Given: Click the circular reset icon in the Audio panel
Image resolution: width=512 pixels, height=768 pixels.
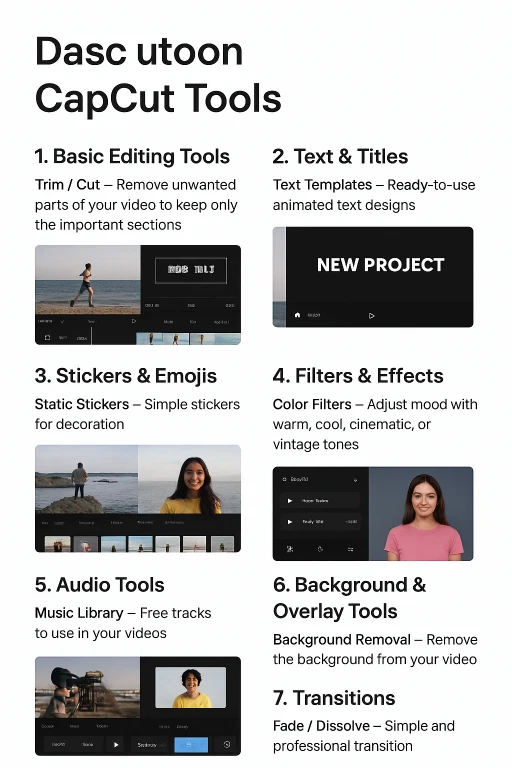Looking at the screenshot, I should click(227, 744).
